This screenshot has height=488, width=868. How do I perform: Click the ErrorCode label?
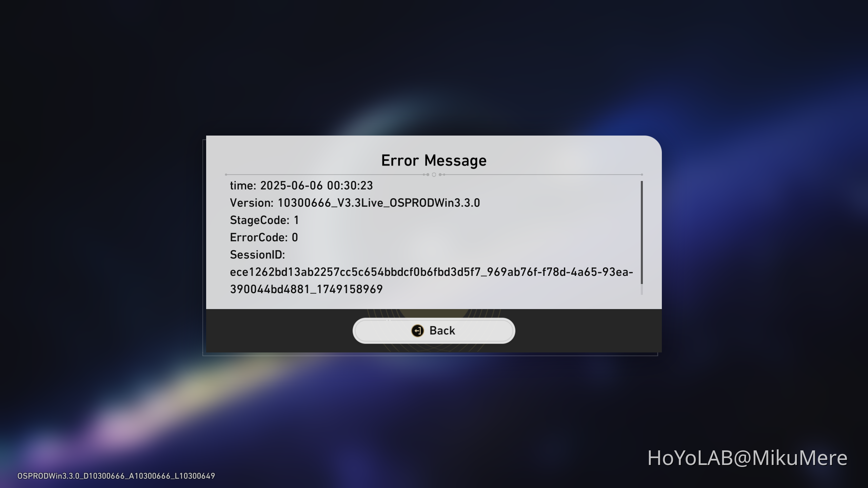click(x=258, y=237)
